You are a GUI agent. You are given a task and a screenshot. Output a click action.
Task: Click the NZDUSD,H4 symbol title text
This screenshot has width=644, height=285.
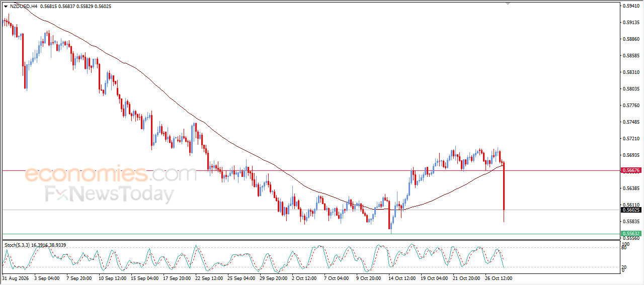pyautogui.click(x=23, y=7)
